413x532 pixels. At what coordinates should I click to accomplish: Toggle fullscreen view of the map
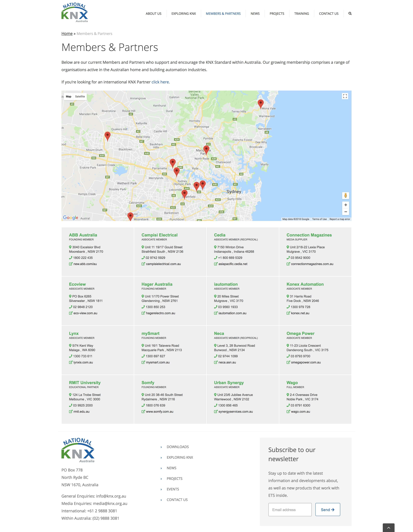(345, 96)
